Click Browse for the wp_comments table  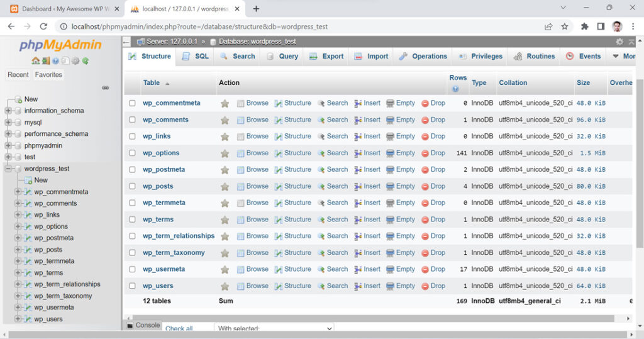point(253,119)
